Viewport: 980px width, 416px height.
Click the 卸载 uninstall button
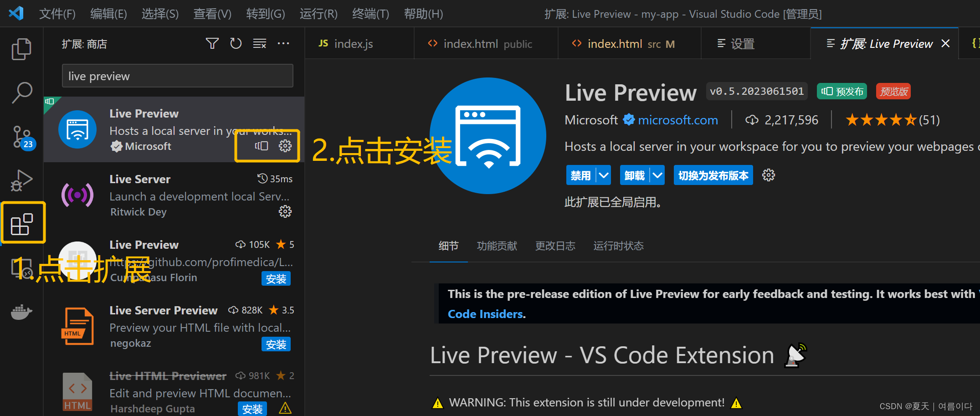click(x=635, y=175)
